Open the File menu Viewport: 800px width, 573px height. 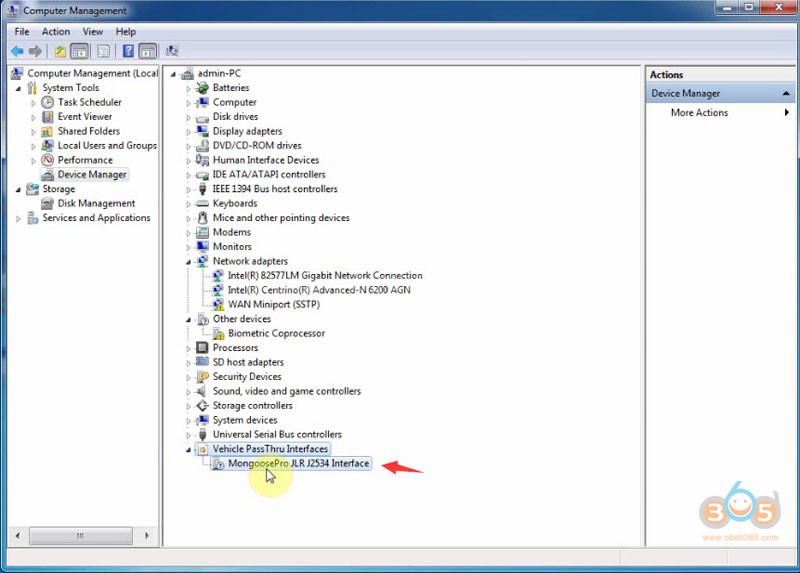pos(22,32)
